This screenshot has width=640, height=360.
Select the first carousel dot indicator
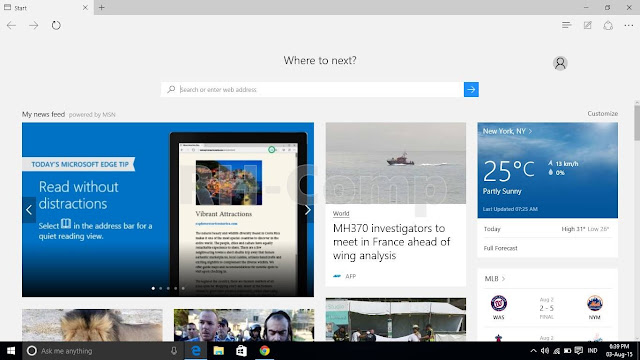[153, 288]
